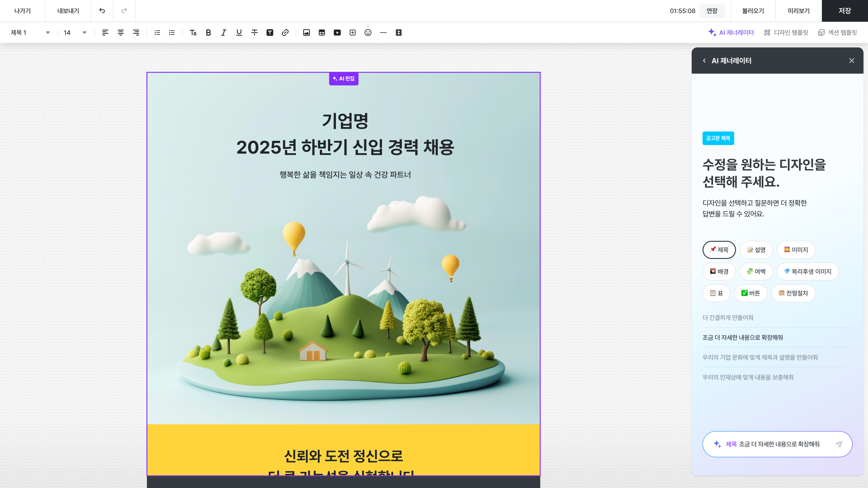Embed a YouTube video

[337, 32]
